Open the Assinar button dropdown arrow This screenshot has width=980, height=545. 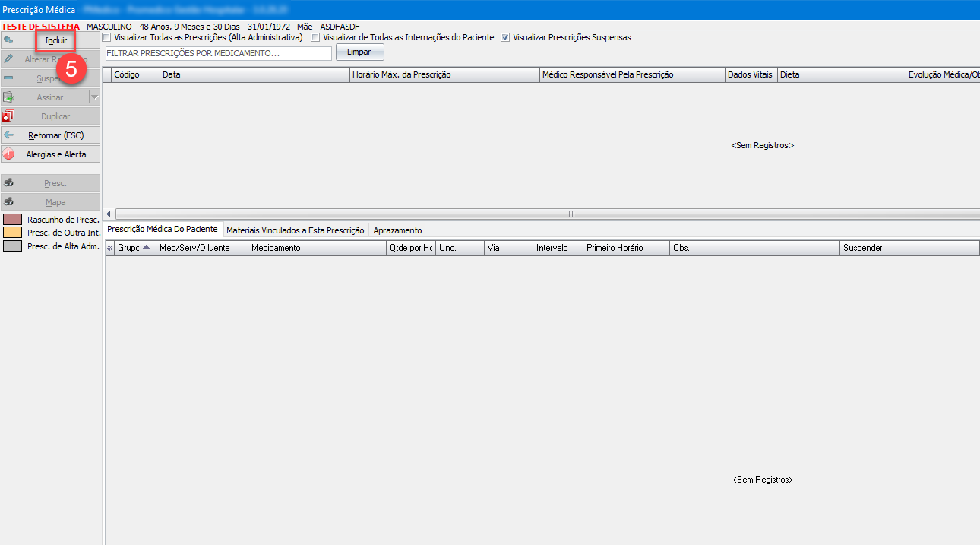pyautogui.click(x=94, y=97)
